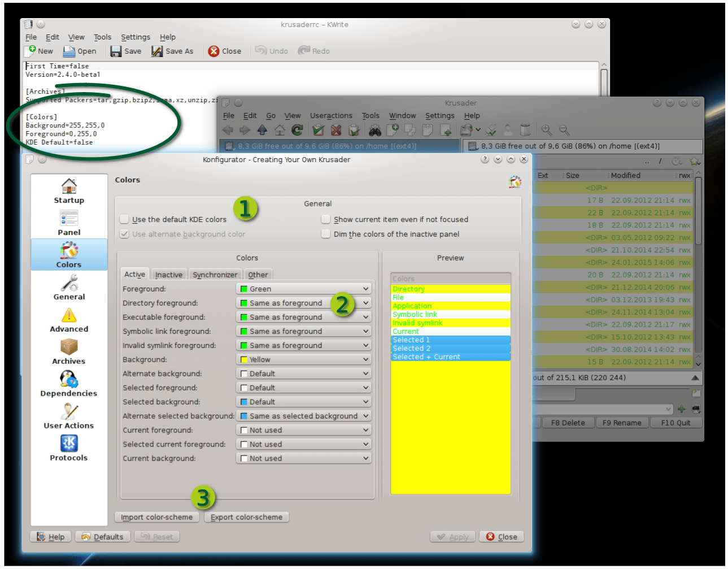Image resolution: width=728 pixels, height=569 pixels.
Task: Click the Size column header in Krusader
Action: (585, 176)
